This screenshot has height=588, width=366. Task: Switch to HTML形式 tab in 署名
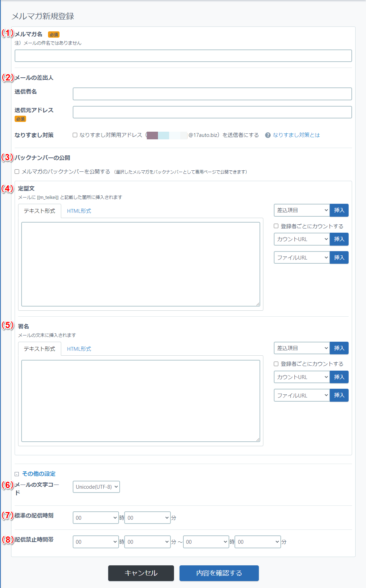(79, 349)
